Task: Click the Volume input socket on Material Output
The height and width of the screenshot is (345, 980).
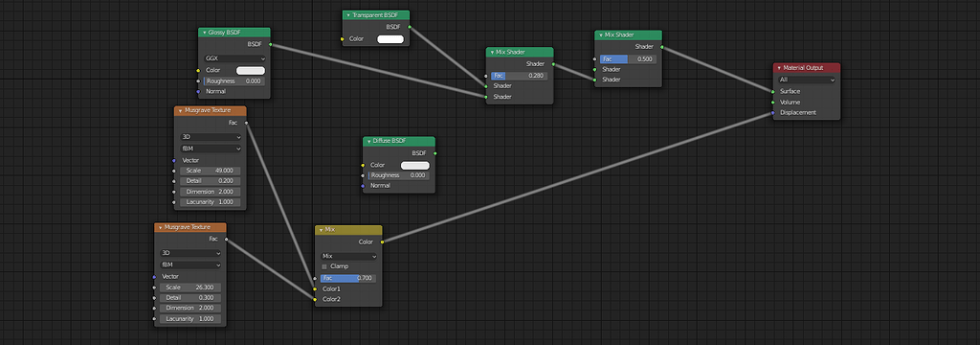Action: 773,102
